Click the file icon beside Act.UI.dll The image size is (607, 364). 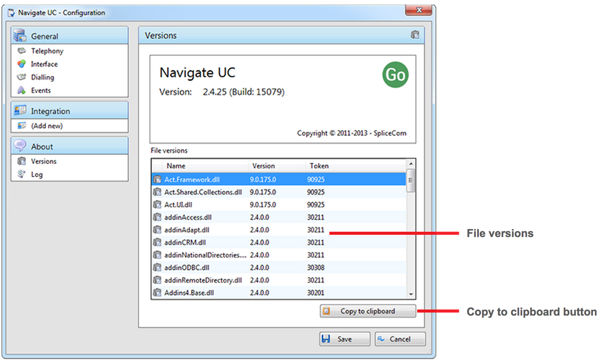tap(157, 204)
